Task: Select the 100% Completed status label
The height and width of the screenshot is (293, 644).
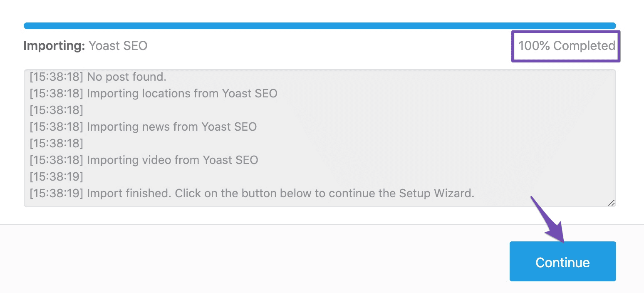Action: pyautogui.click(x=565, y=46)
